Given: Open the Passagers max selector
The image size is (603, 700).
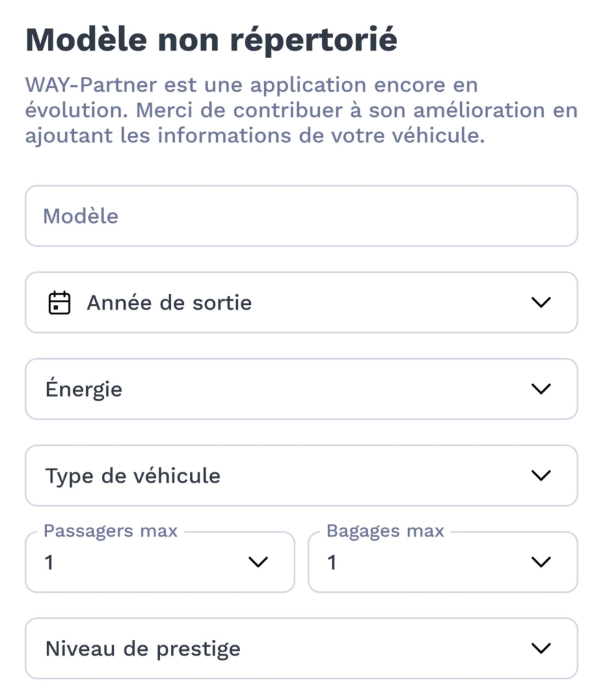Looking at the screenshot, I should click(159, 563).
